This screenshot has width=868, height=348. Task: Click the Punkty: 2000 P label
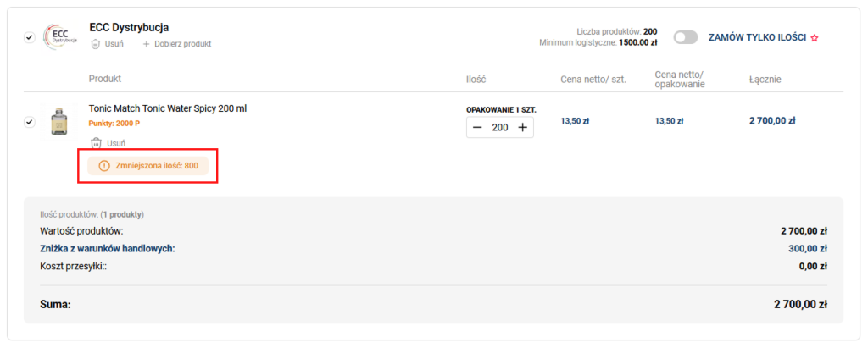point(114,124)
